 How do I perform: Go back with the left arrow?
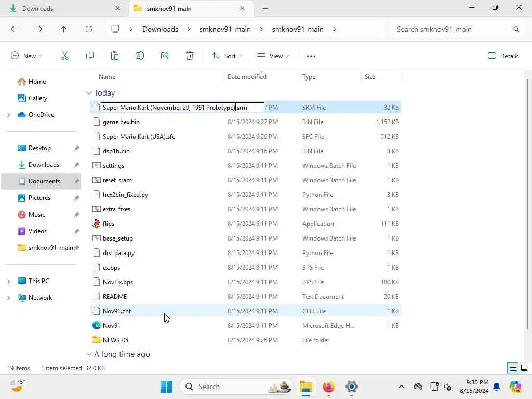pyautogui.click(x=14, y=29)
